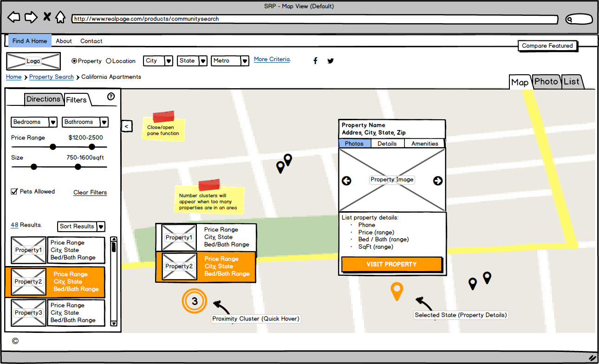Screen dimensions: 599x364
Task: Enable the Pets Allowed checkbox
Action: pyautogui.click(x=14, y=191)
